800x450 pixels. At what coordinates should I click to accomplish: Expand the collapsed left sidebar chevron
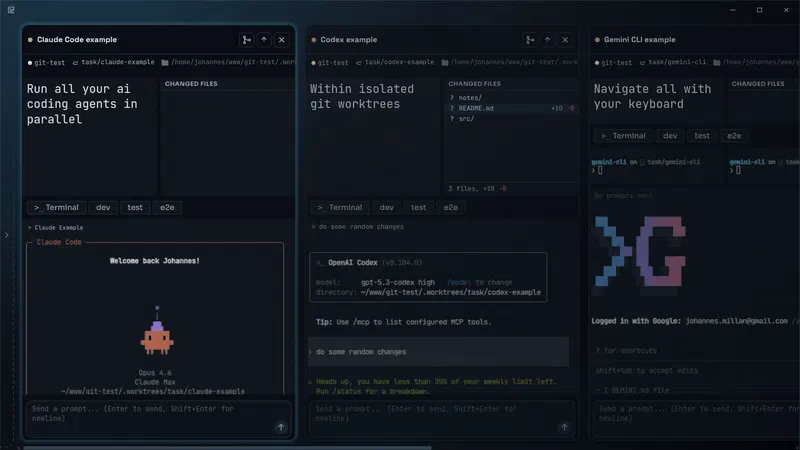[7, 235]
